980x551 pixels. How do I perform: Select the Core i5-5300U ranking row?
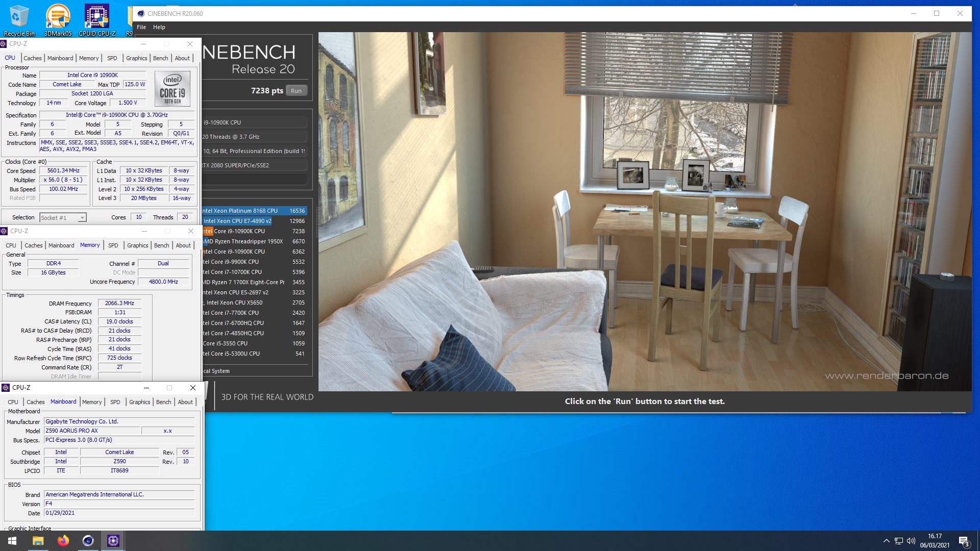[x=255, y=354]
